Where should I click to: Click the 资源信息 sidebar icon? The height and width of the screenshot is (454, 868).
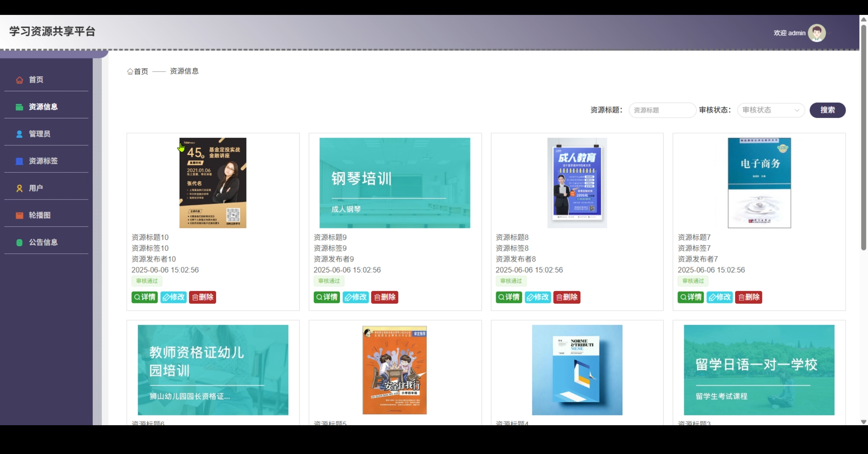point(19,107)
